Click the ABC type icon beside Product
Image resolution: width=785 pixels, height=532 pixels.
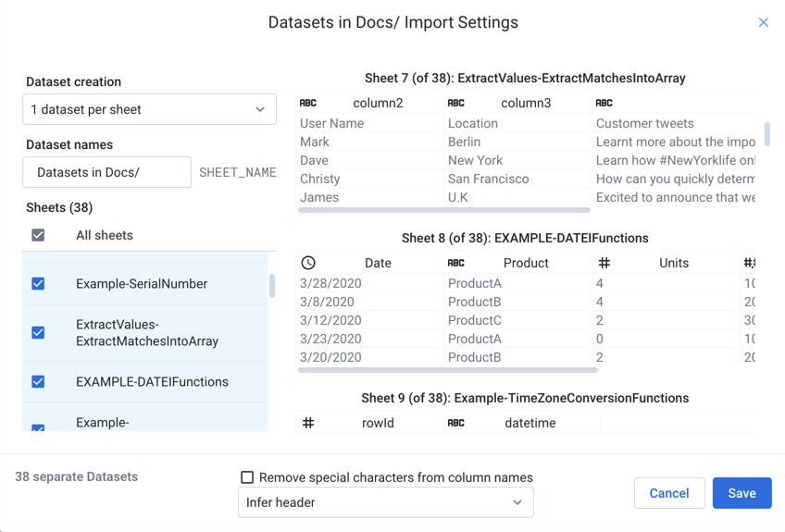coord(455,264)
